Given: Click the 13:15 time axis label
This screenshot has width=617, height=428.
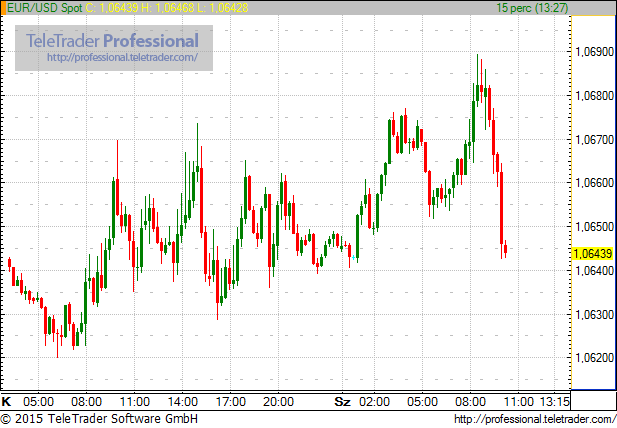Looking at the screenshot, I should (x=554, y=402).
